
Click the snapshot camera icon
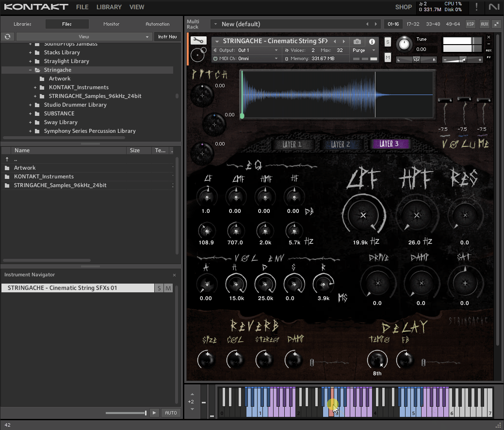(358, 42)
